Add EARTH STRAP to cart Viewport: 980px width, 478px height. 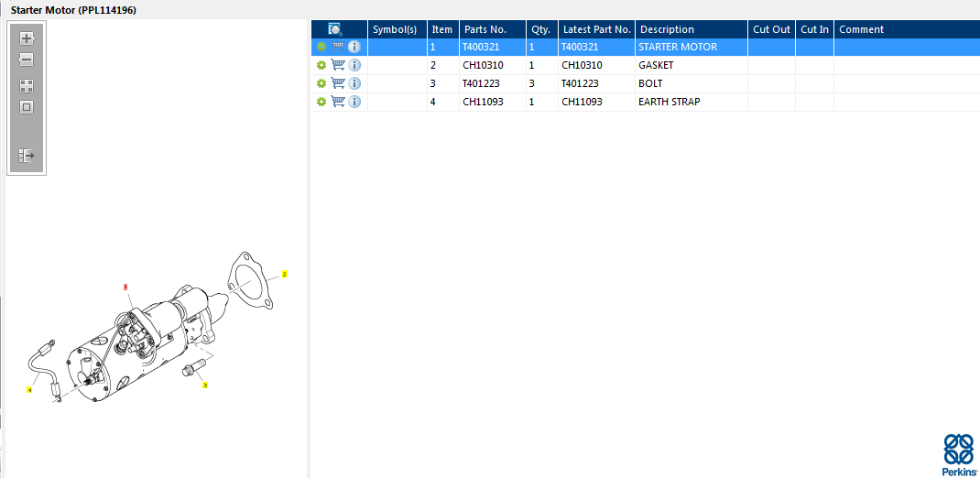point(337,102)
